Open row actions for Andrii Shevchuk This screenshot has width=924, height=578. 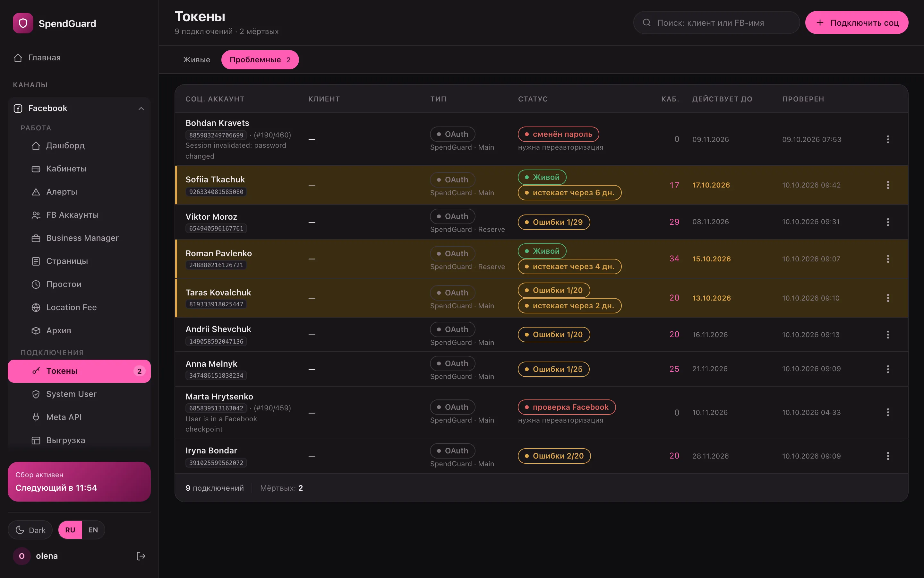pos(888,335)
